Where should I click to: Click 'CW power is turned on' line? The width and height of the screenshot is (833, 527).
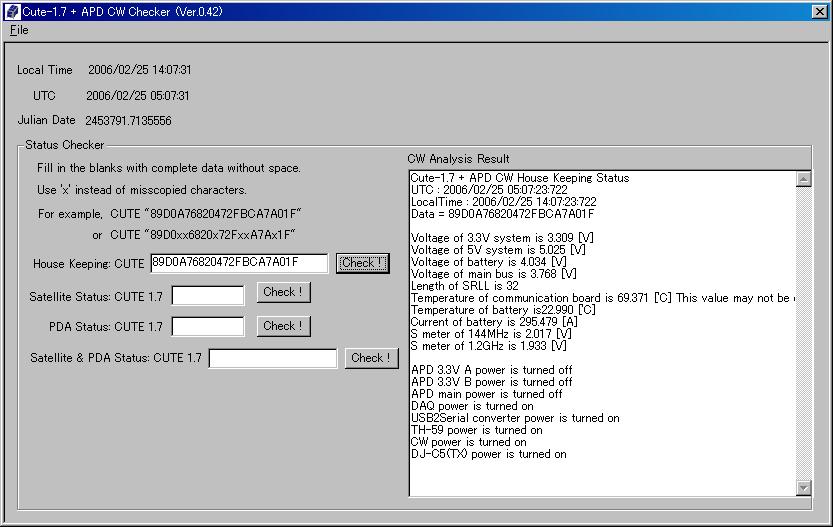pos(469,443)
